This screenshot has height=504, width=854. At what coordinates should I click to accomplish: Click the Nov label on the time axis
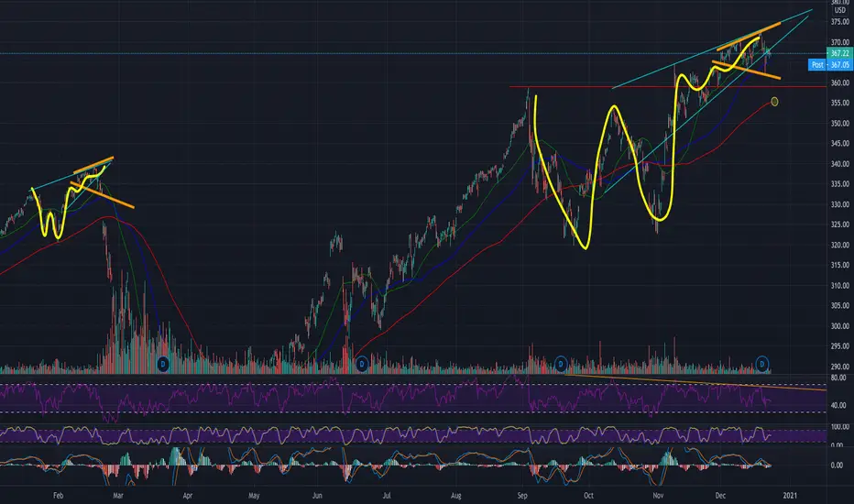click(x=658, y=495)
